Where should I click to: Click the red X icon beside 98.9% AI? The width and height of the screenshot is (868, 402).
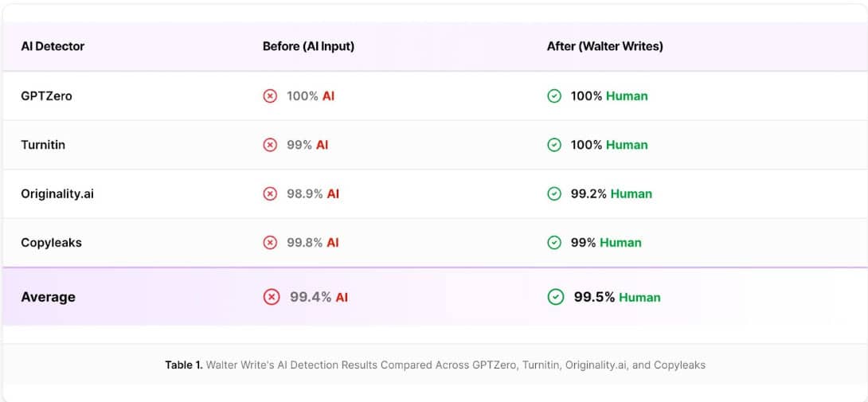(270, 193)
